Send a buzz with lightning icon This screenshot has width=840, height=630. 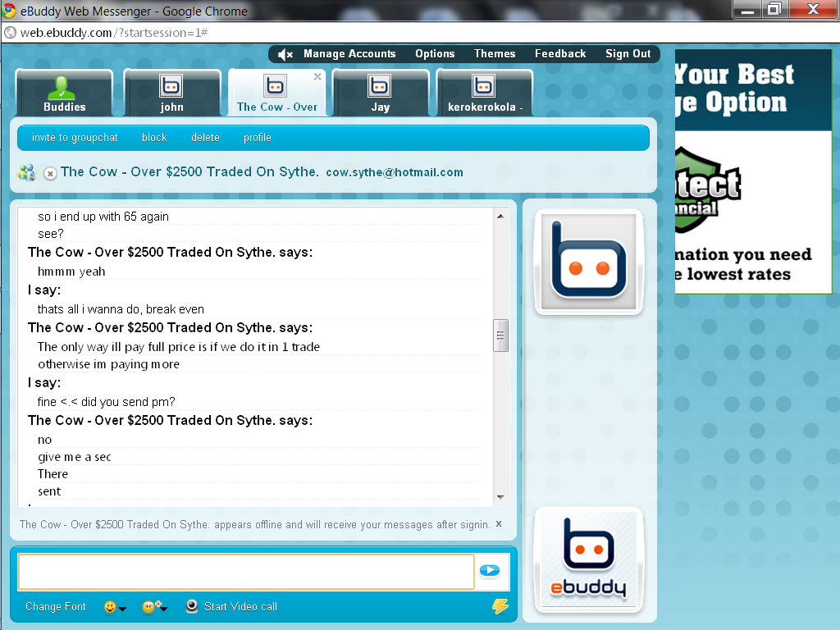[x=500, y=606]
